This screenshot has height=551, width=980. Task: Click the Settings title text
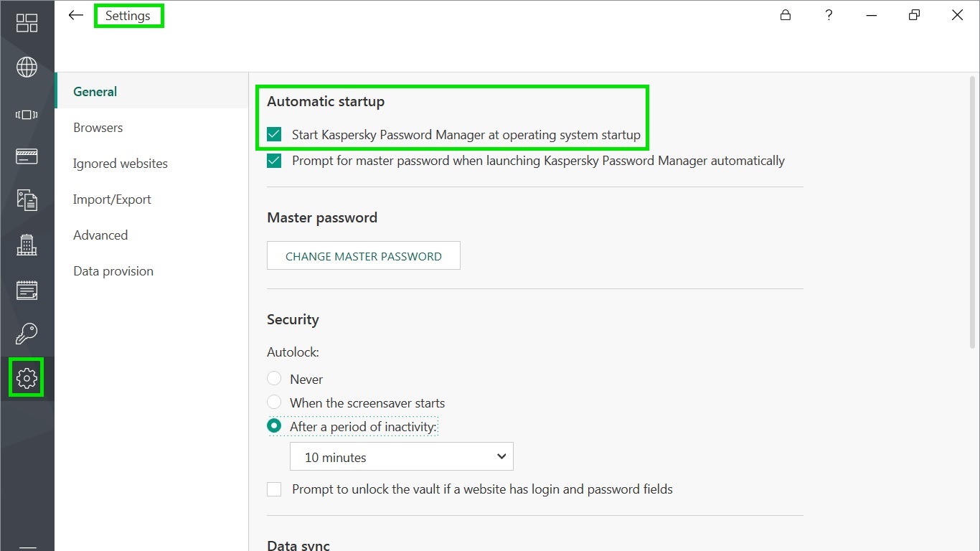click(x=128, y=15)
